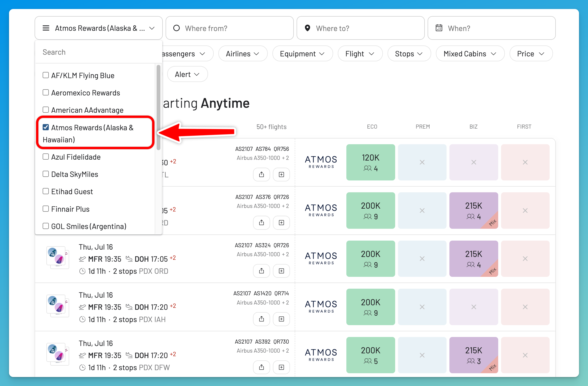Viewport: 588px width, 386px height.
Task: Check Aeromexico Rewards program
Action: tap(46, 92)
